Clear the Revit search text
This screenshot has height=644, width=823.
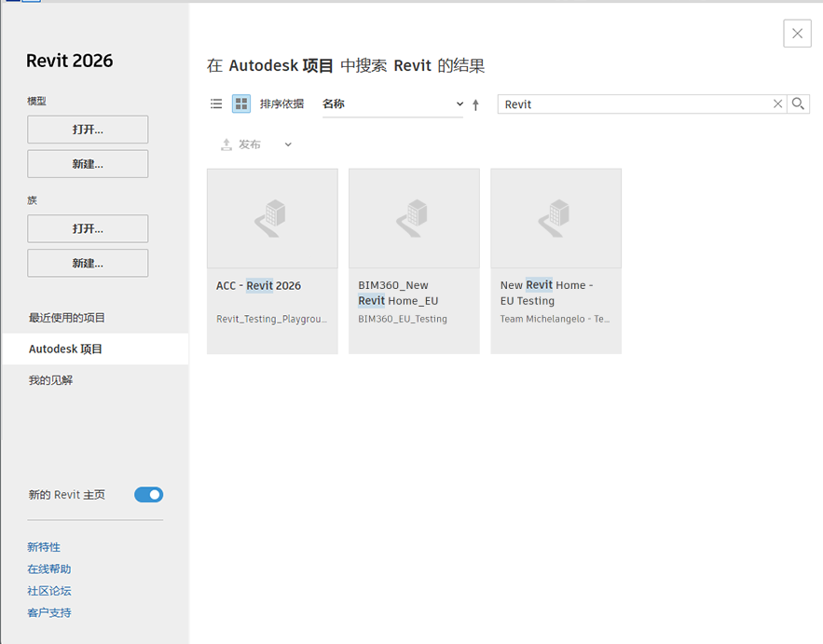778,104
